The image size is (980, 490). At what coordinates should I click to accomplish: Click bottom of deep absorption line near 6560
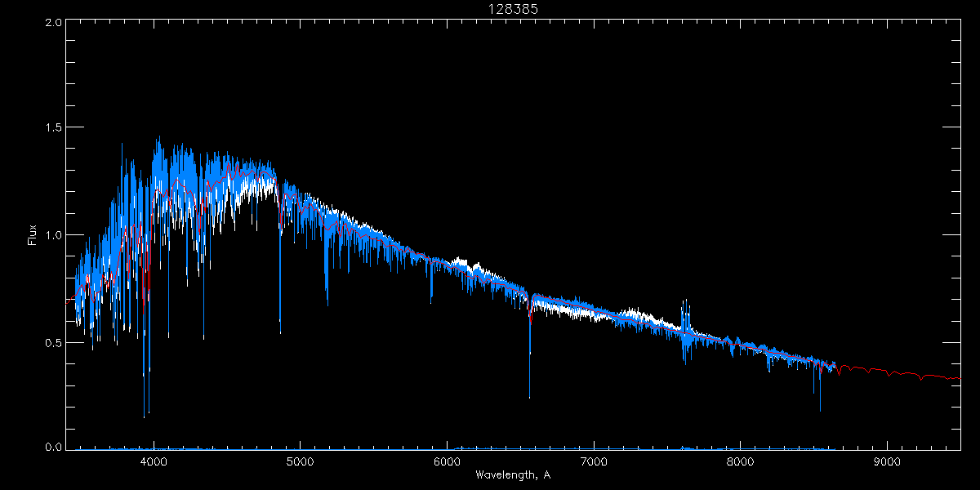(x=529, y=394)
